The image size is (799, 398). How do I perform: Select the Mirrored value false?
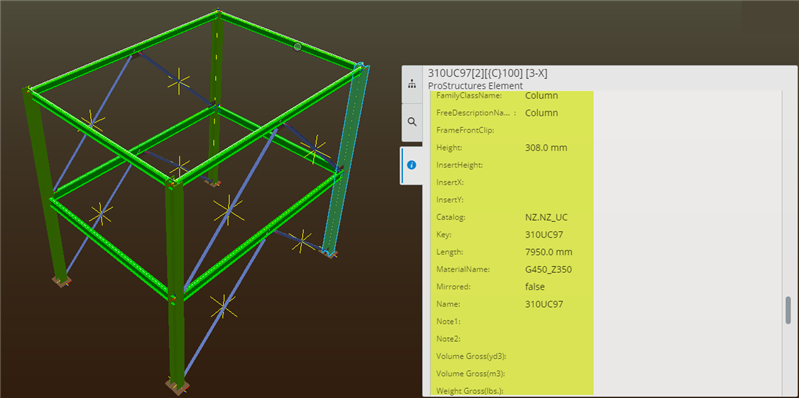coord(535,286)
